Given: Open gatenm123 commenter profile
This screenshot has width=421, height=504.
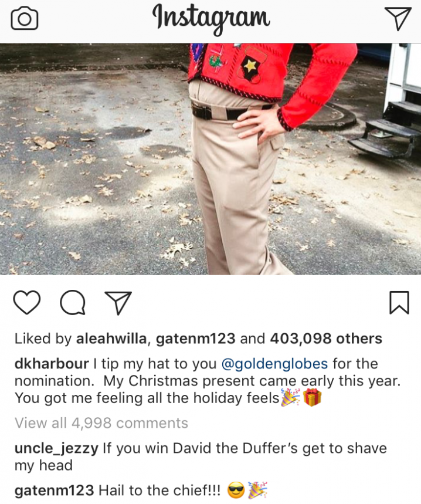Looking at the screenshot, I should tap(55, 491).
